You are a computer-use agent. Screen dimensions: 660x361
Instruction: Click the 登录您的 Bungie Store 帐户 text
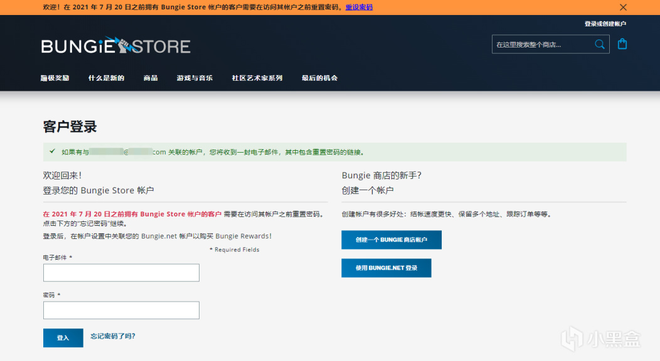(x=98, y=191)
